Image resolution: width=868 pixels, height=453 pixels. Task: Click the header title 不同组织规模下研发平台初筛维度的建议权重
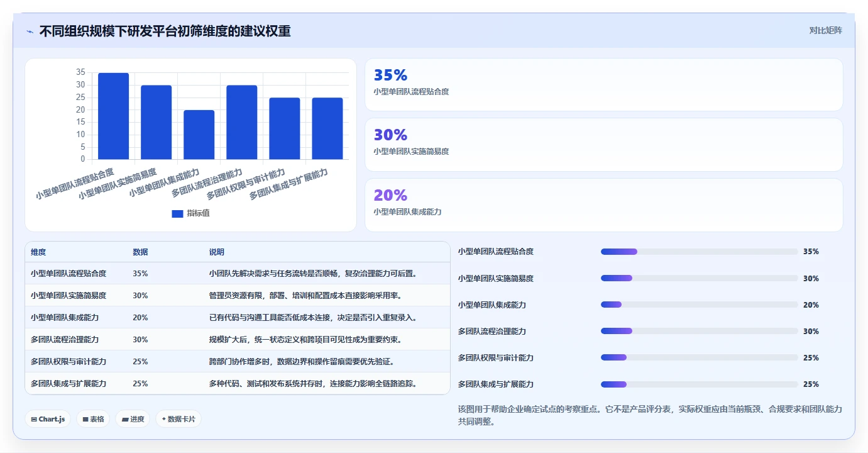pos(165,31)
